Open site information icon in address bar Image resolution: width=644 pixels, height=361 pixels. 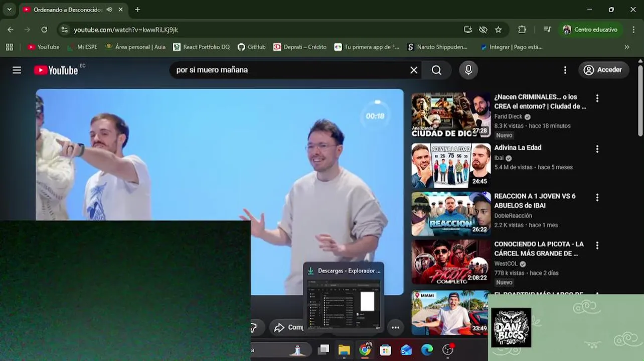64,30
